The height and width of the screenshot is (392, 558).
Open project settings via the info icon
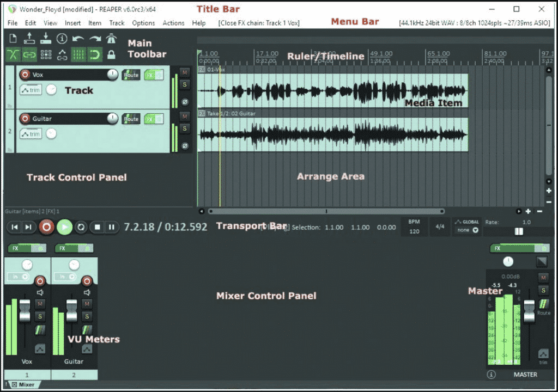tap(62, 38)
